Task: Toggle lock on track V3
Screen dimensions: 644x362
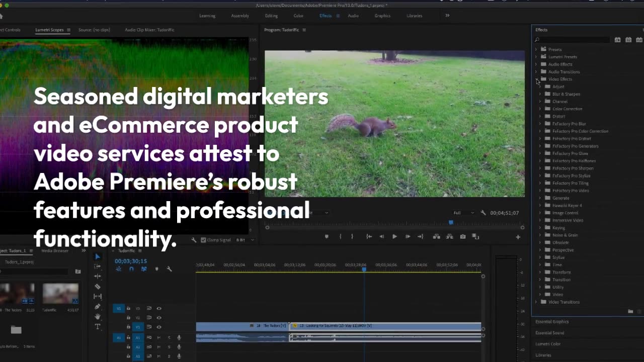Action: click(x=128, y=308)
